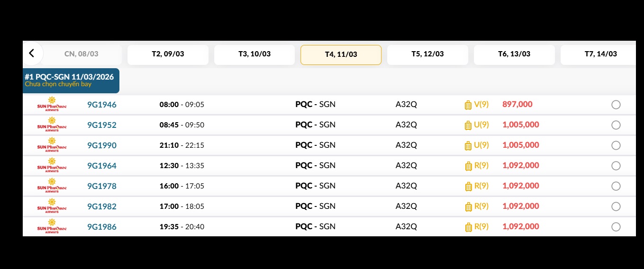Click the #1 PQC-SGN 11/03/2026 segment label

pyautogui.click(x=69, y=77)
